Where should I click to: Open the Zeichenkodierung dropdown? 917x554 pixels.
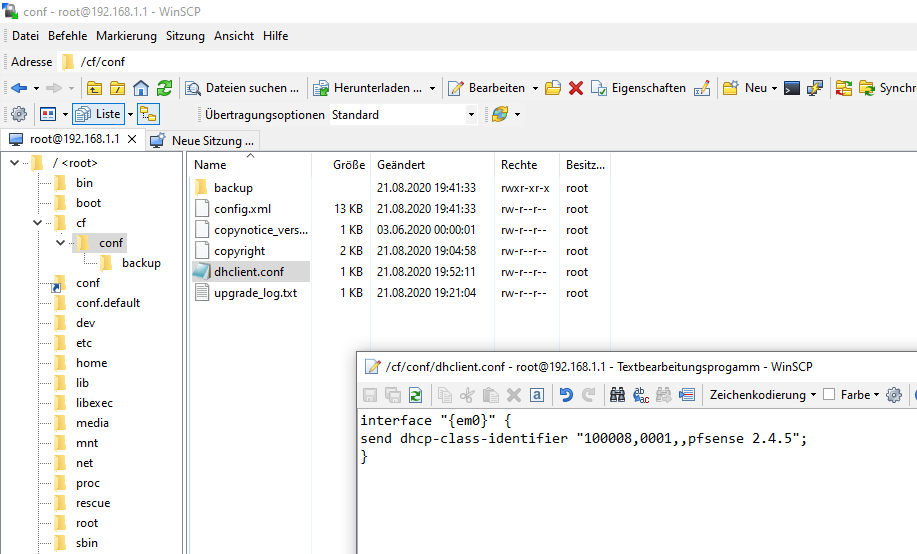pyautogui.click(x=763, y=395)
